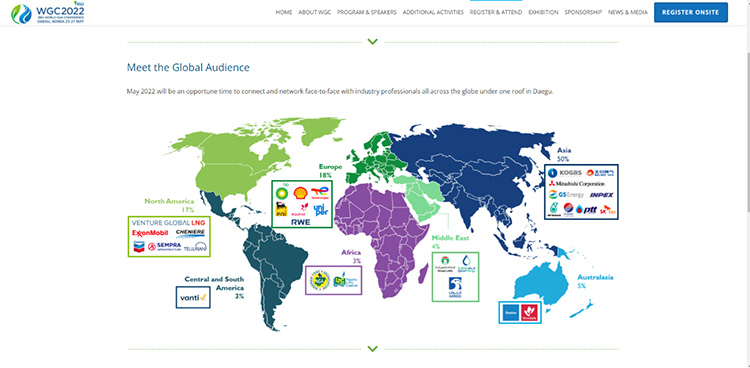Click the bp logo in Europe box
The height and width of the screenshot is (368, 750).
click(x=282, y=192)
